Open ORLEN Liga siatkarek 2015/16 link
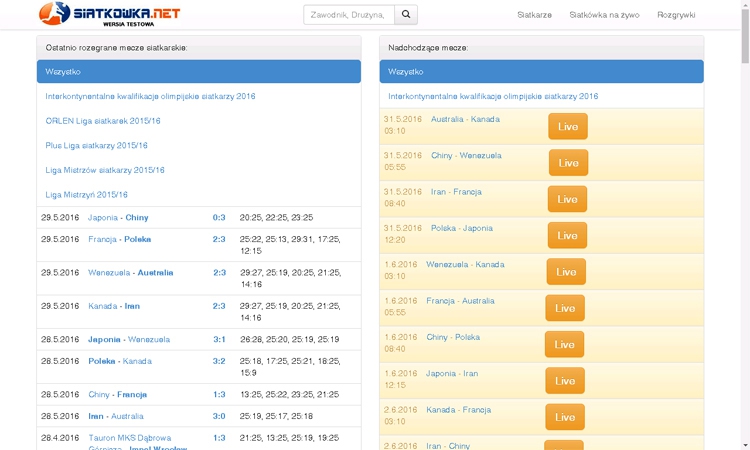This screenshot has width=750, height=450. (103, 121)
